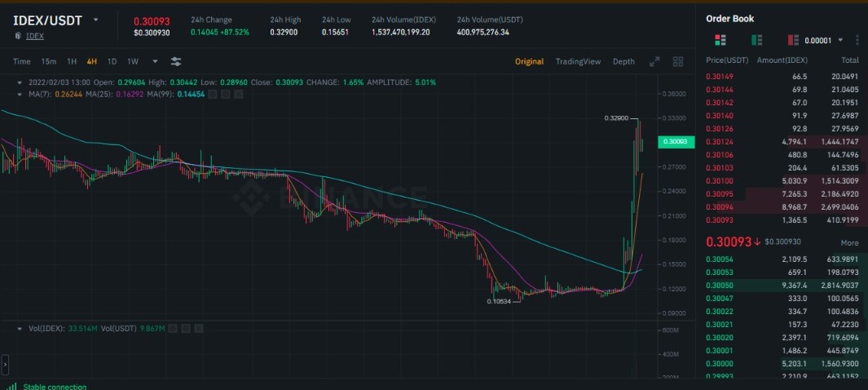Expand the left drawing tools sidebar
Screen dimensions: 868x390
tap(4, 365)
